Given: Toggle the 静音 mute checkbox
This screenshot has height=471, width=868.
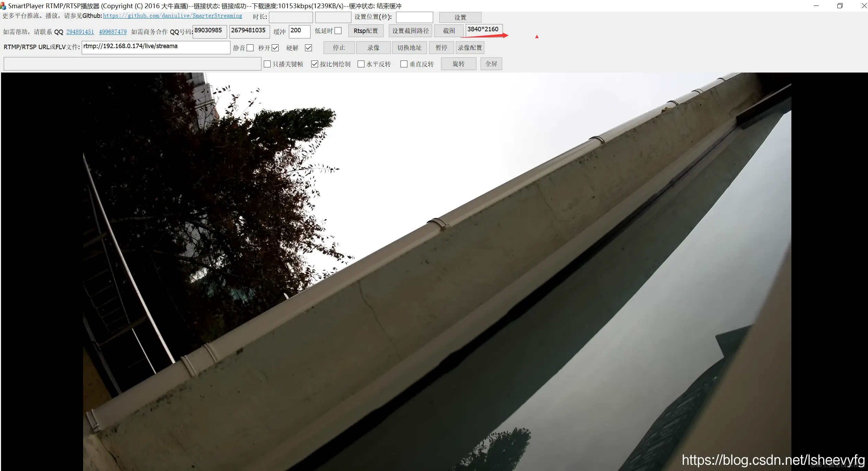Looking at the screenshot, I should 250,48.
